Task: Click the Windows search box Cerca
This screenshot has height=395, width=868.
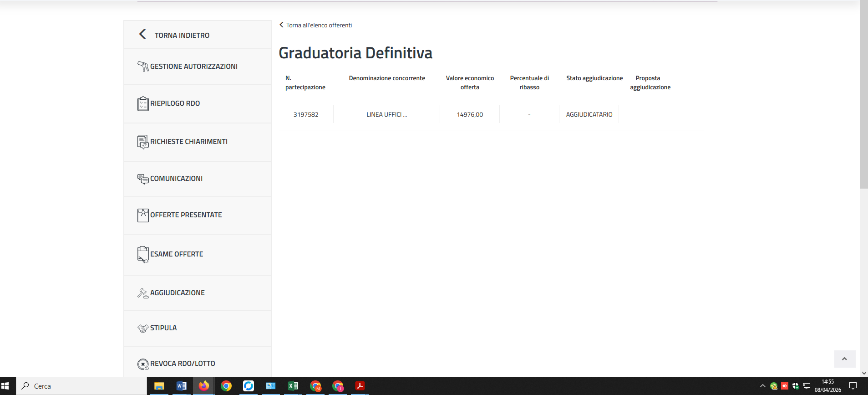Action: 82,386
